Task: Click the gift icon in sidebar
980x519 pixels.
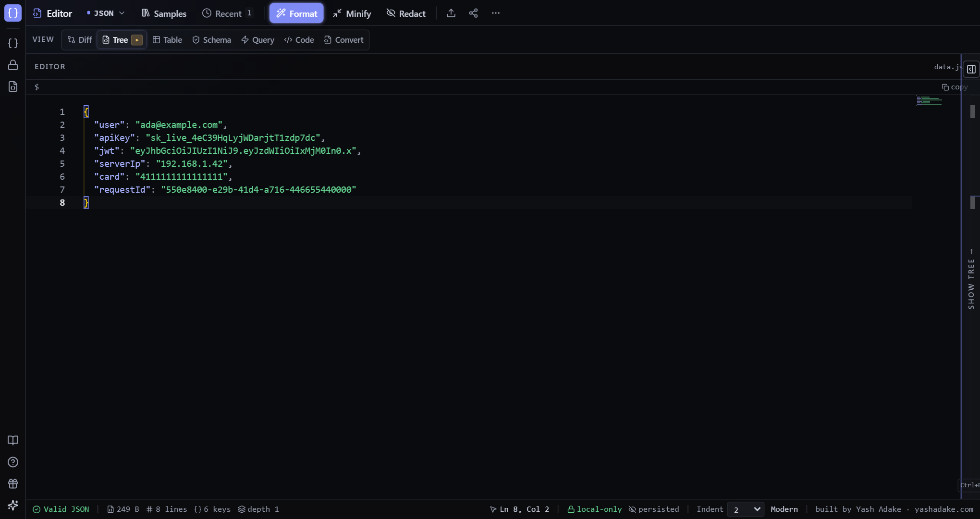Action: (13, 483)
